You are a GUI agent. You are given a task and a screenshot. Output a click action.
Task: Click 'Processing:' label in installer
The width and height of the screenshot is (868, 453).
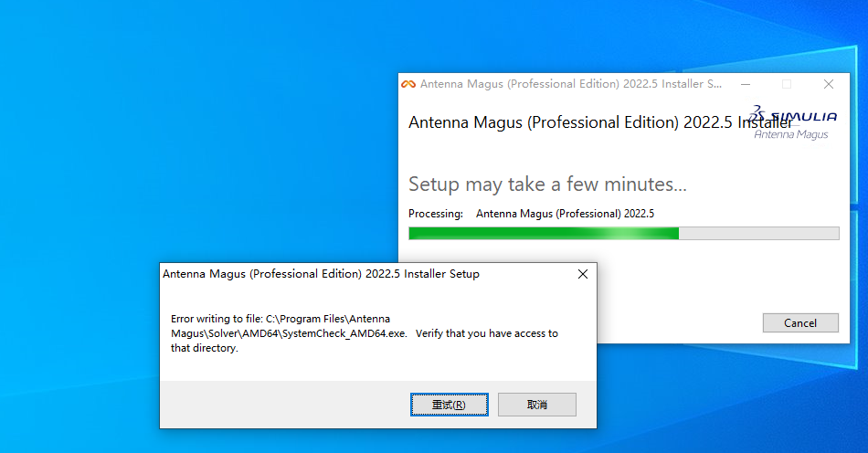click(436, 214)
